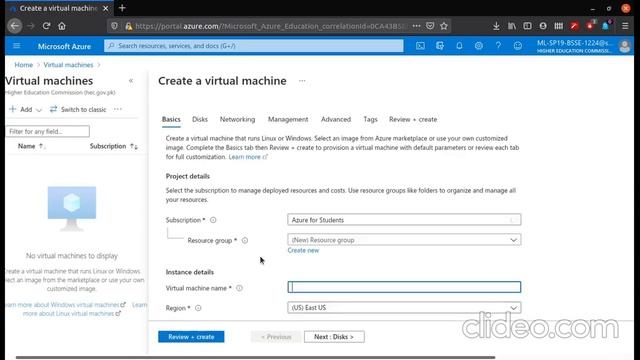The height and width of the screenshot is (360, 640).
Task: Select the Basics tab
Action: 171,119
